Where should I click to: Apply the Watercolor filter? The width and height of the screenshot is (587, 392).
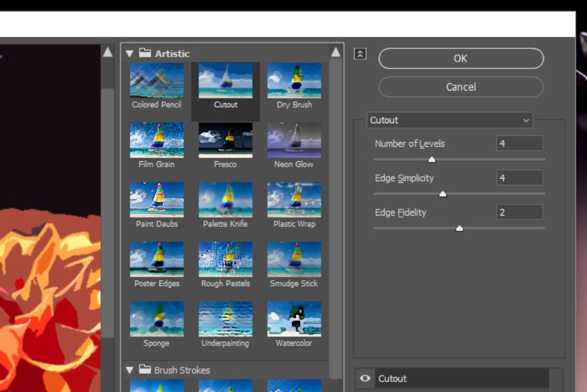point(294,320)
